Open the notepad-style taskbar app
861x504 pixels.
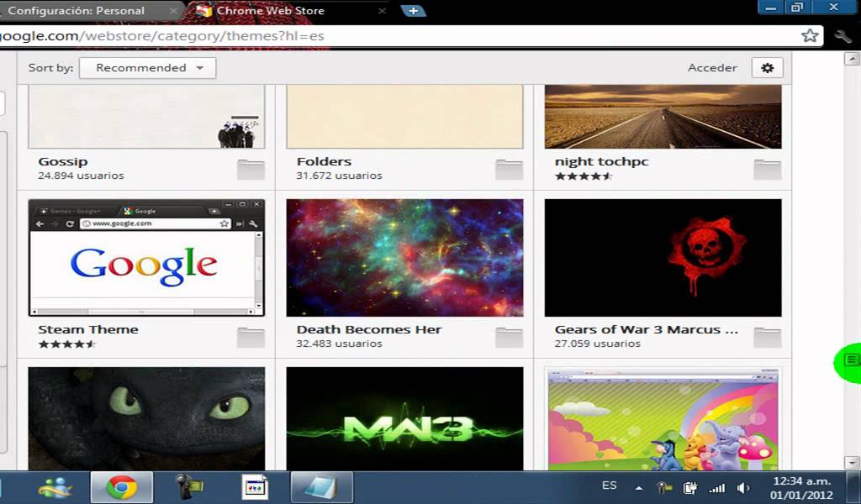[322, 487]
